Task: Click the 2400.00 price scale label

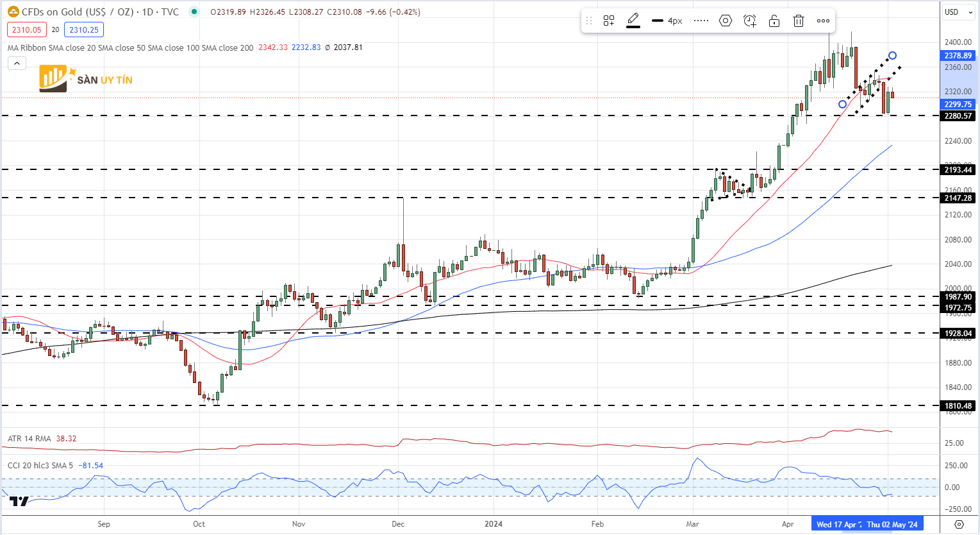Action: (958, 42)
